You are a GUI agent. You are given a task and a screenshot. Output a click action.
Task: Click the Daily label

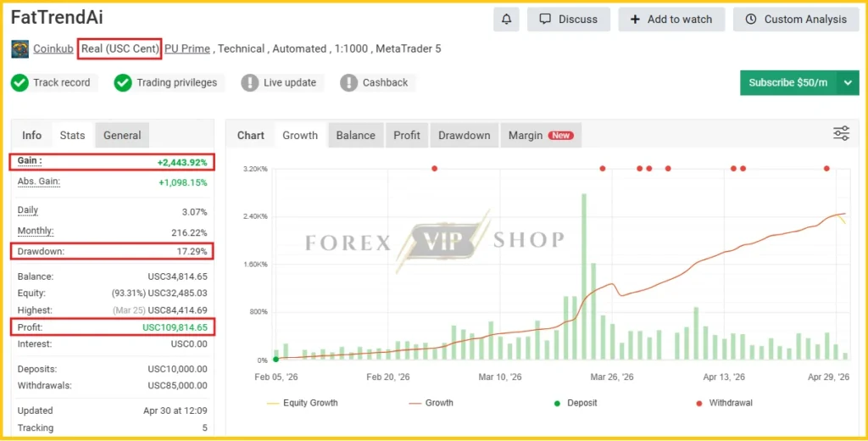28,210
